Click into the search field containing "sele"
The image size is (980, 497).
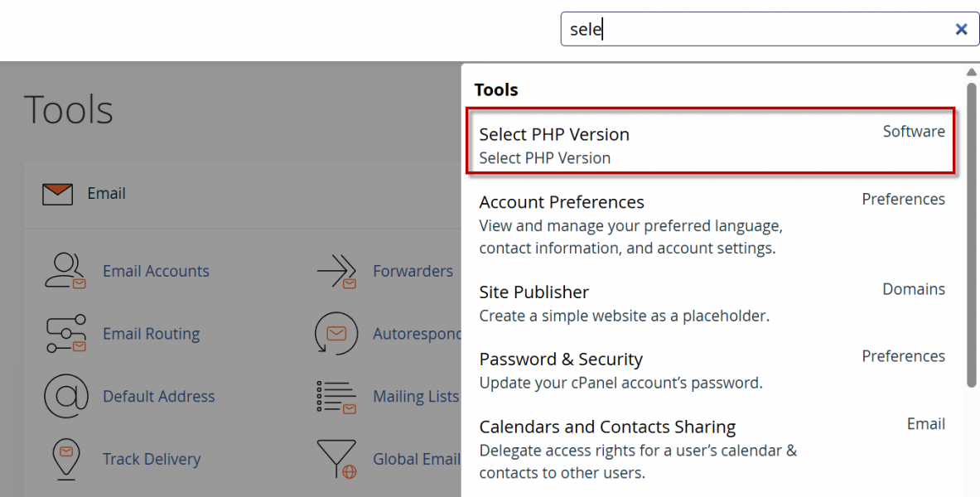tap(754, 29)
